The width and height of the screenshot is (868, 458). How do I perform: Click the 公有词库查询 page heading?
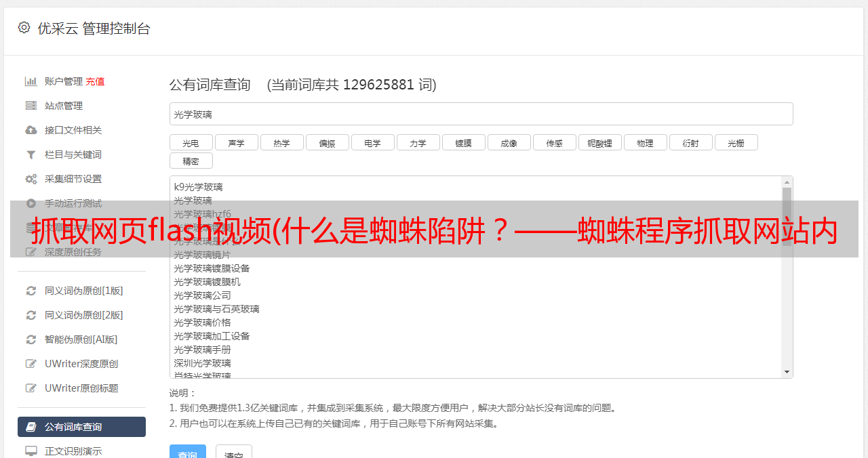(x=210, y=85)
